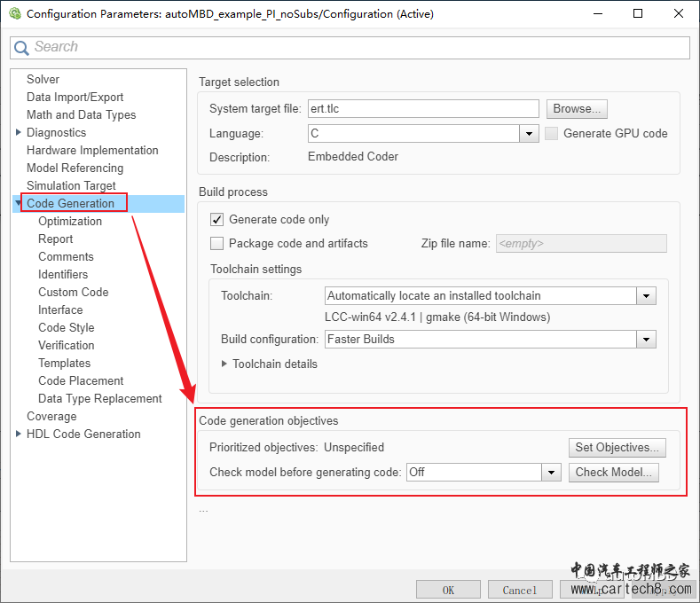Open Check model before generating code dropdown
This screenshot has width=700, height=603.
point(551,473)
